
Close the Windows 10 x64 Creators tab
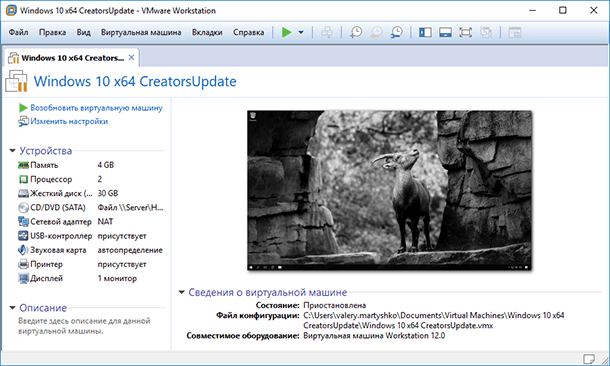[x=131, y=58]
